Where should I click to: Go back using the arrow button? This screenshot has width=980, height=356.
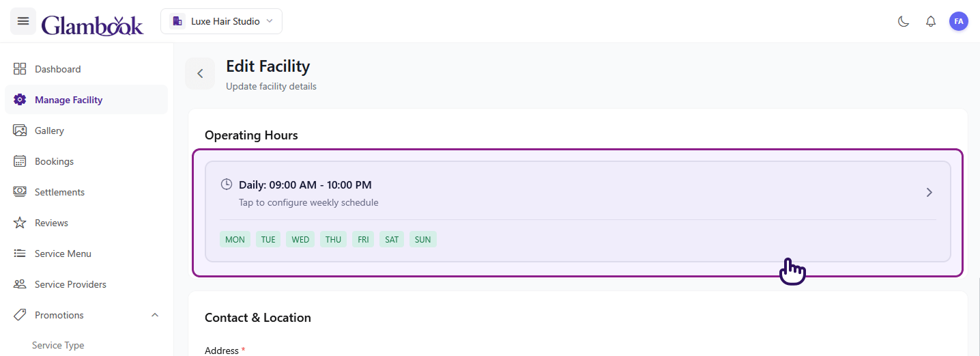coord(200,74)
